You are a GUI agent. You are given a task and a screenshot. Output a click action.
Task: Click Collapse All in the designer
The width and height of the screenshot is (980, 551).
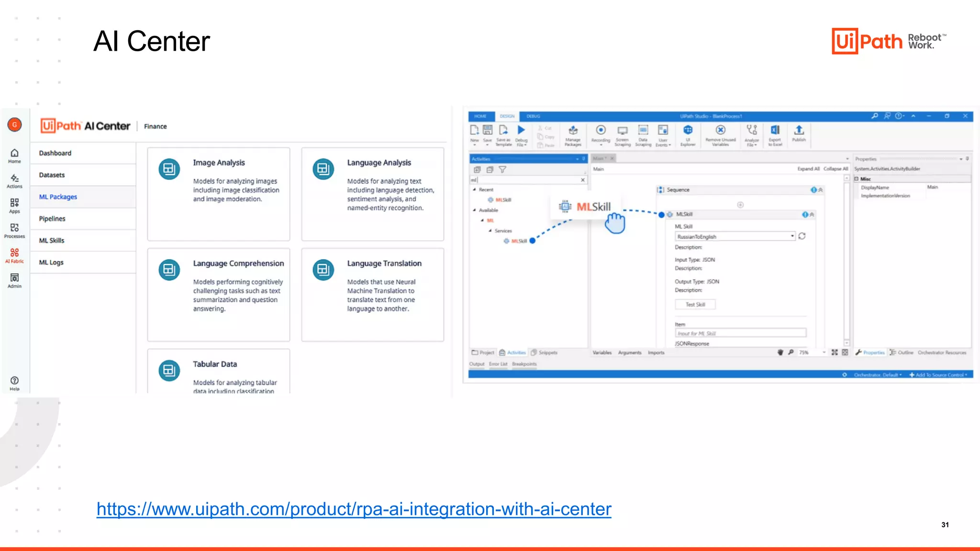point(835,169)
